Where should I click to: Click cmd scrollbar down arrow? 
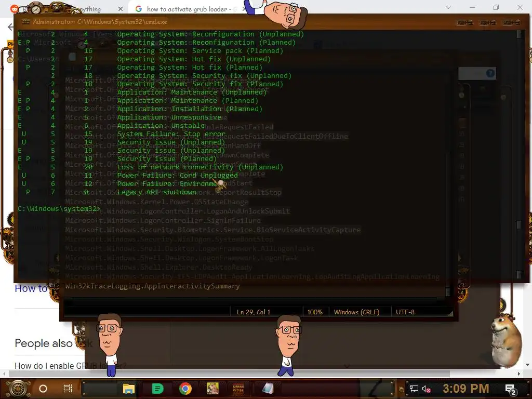pos(519,274)
